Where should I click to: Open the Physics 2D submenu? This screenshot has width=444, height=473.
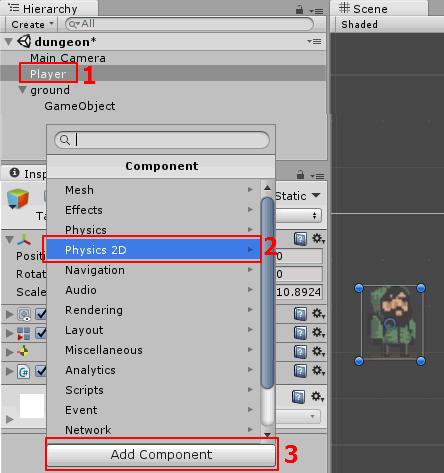point(153,250)
